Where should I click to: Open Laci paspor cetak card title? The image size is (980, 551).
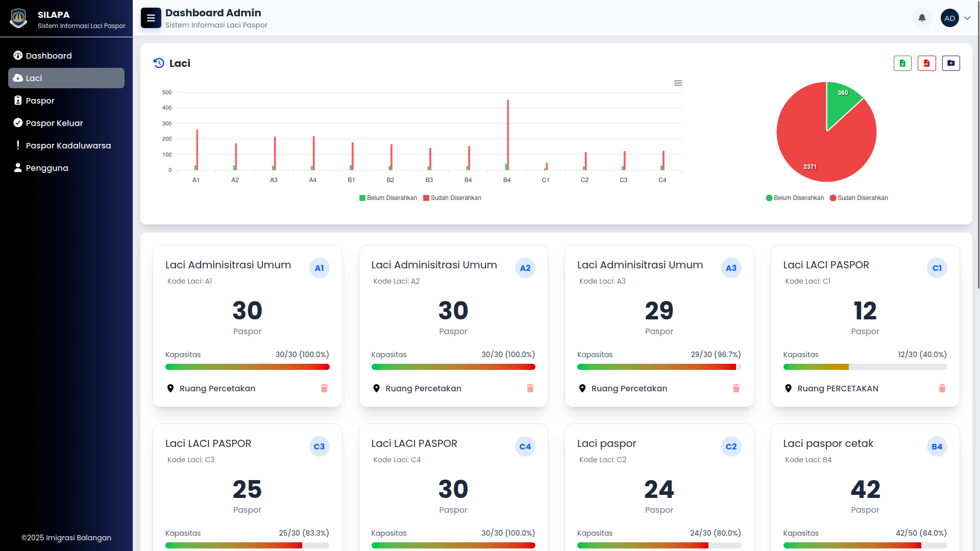(828, 443)
